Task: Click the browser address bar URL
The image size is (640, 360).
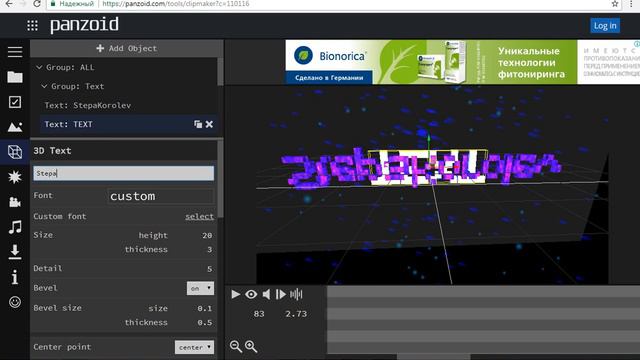Action: click(x=176, y=4)
